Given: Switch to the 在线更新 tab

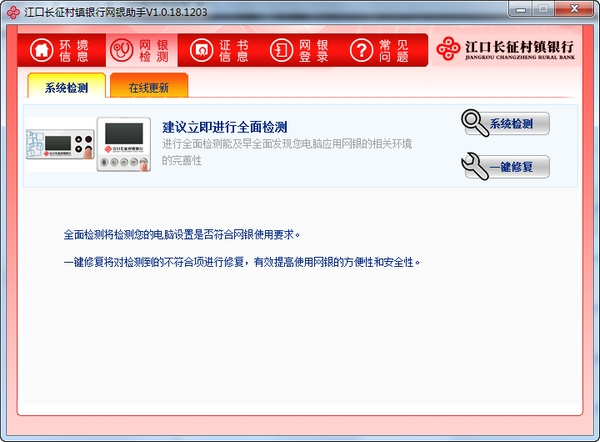Looking at the screenshot, I should (149, 86).
